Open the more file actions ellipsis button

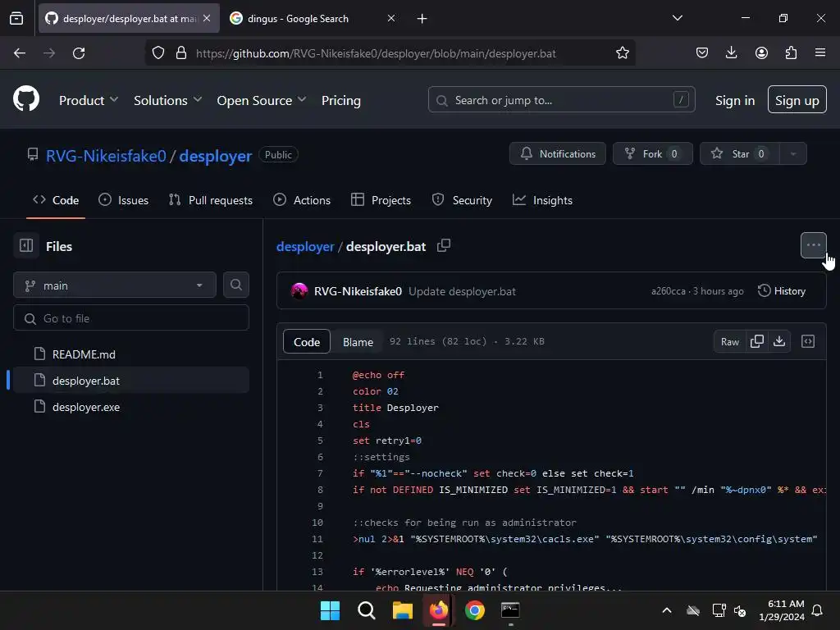[813, 245]
